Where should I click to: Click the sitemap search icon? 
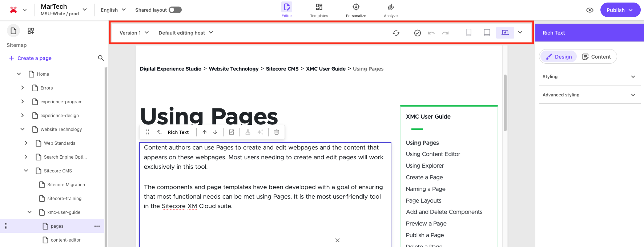point(101,58)
